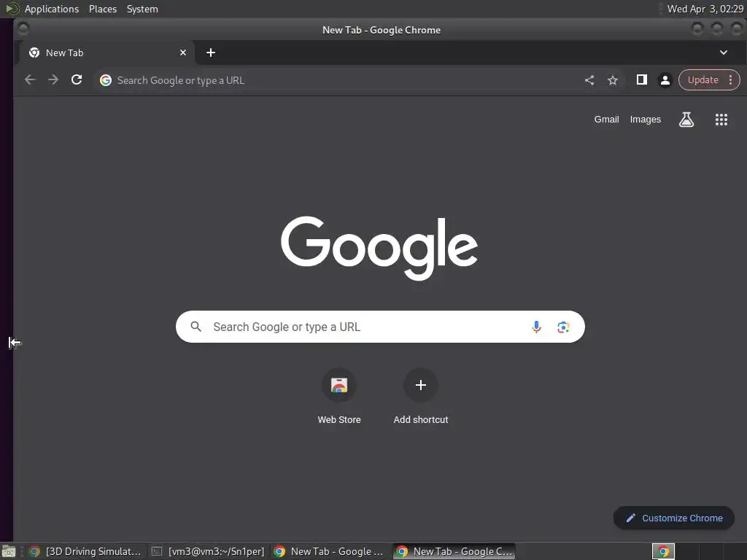Focus the Google search box on the page

tap(379, 327)
